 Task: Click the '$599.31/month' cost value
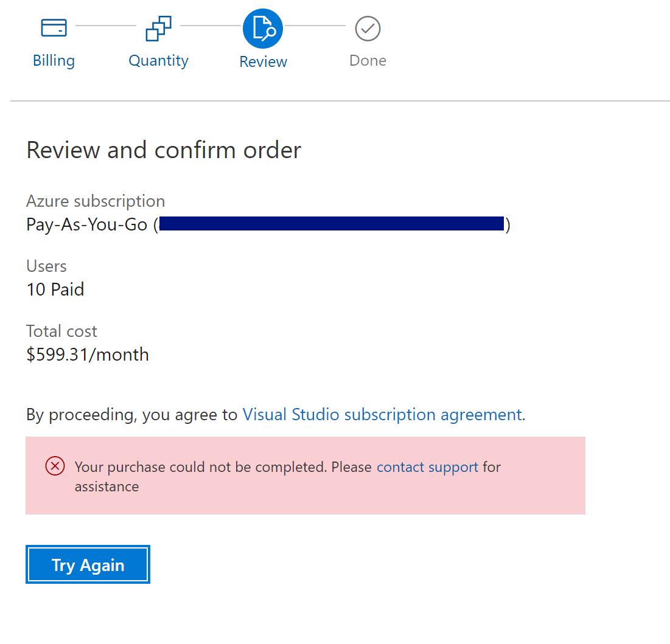(x=88, y=355)
